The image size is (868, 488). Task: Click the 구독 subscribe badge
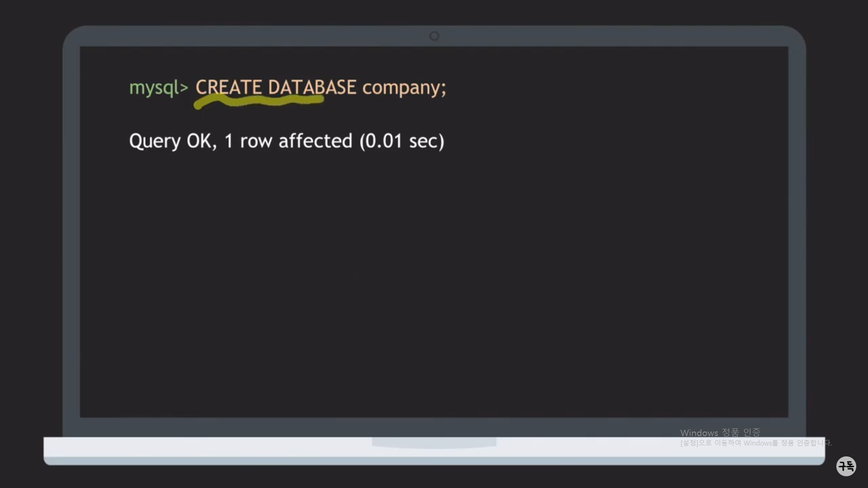coord(846,466)
